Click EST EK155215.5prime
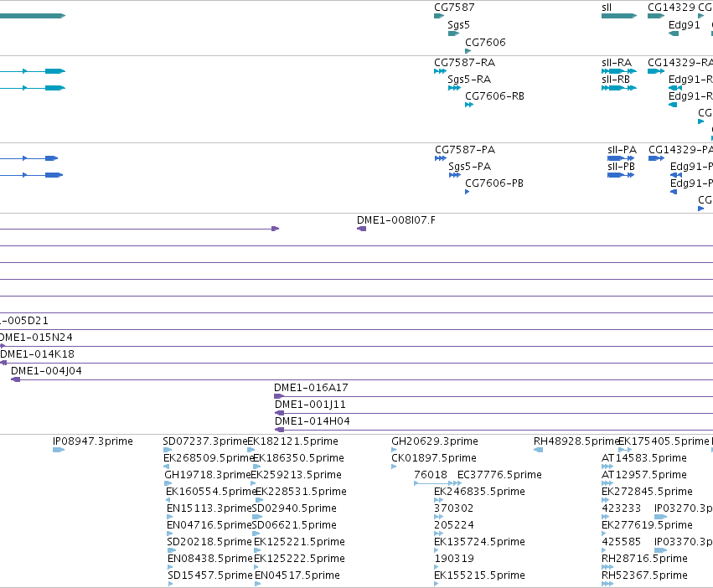This screenshot has width=713, height=588. [x=480, y=576]
